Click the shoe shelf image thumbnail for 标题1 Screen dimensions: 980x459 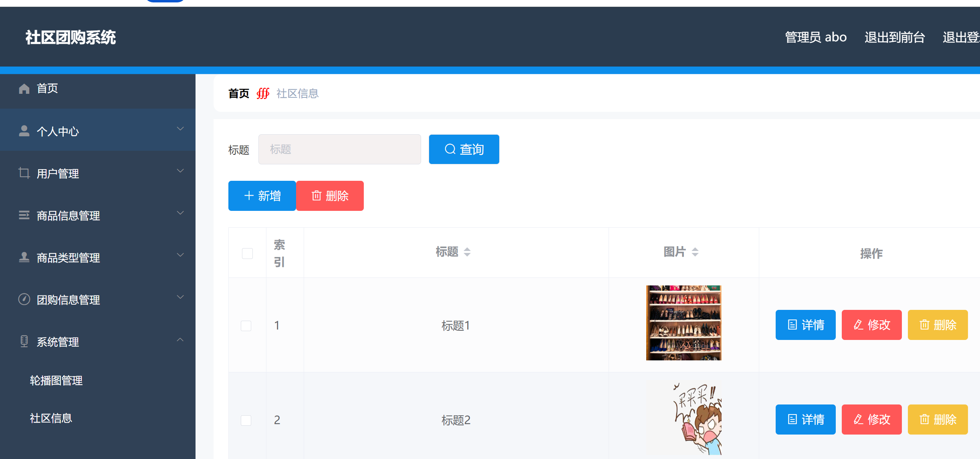click(x=684, y=323)
